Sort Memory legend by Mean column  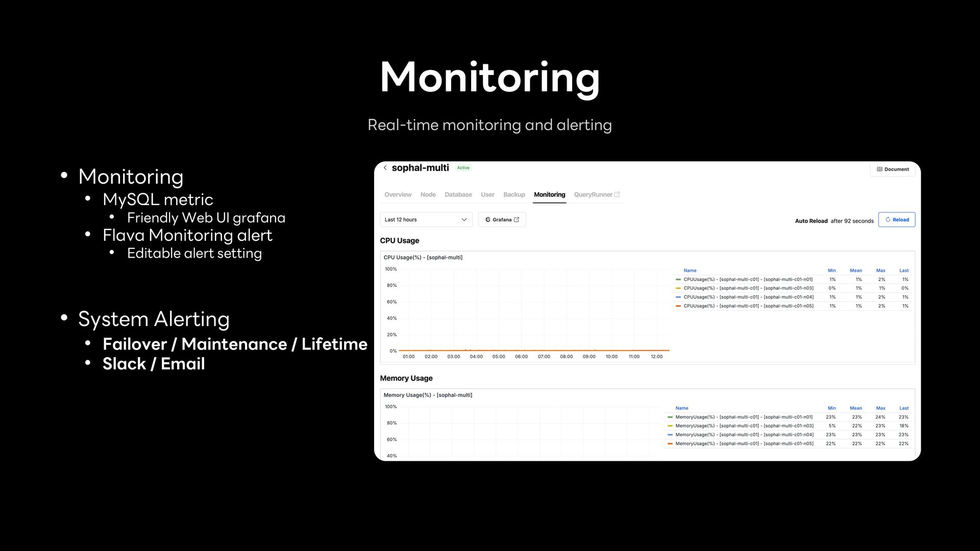(x=855, y=409)
